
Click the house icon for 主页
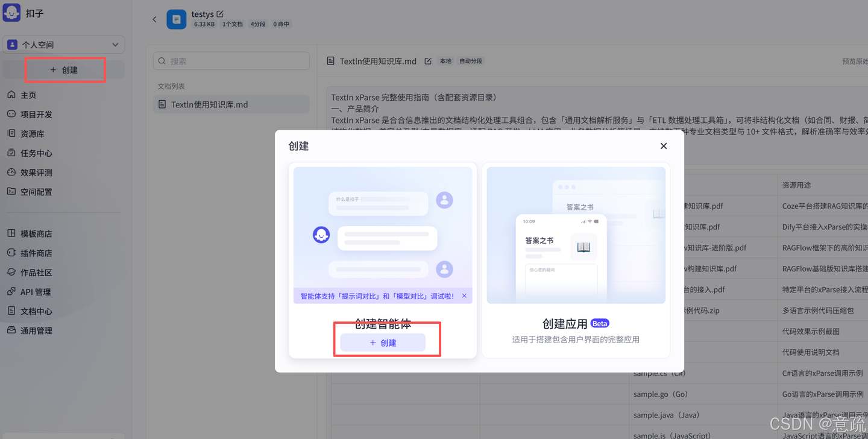tap(11, 95)
